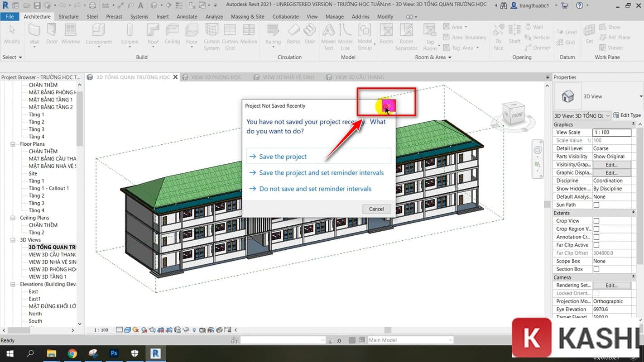Collapse the Floor Plans branch
The image size is (644, 362).
13,144
